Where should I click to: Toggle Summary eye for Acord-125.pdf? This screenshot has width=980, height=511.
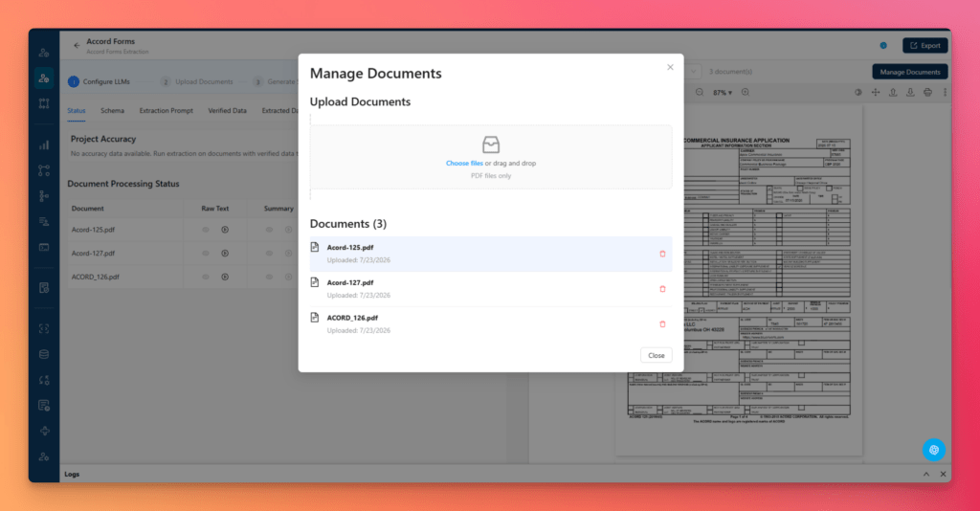269,230
